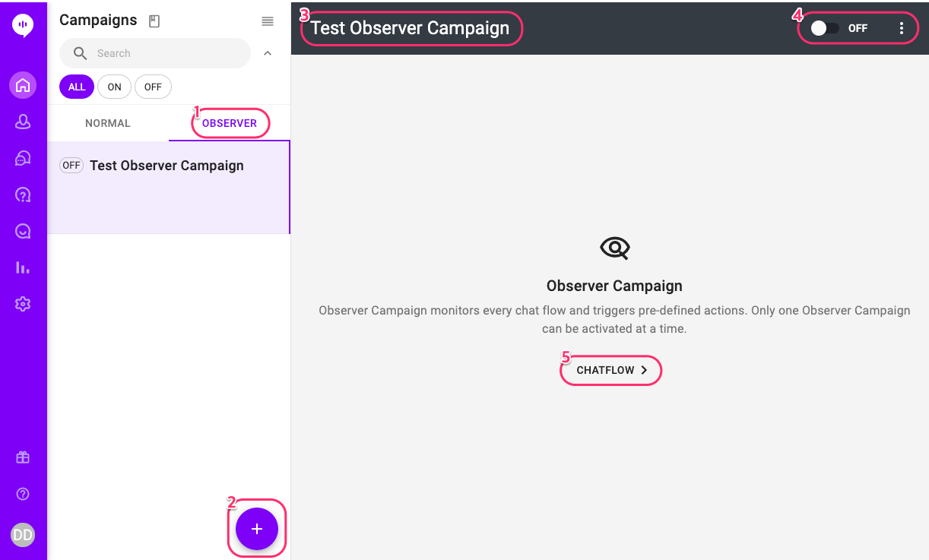This screenshot has height=560, width=929.
Task: Open the settings gear icon
Action: 23,304
